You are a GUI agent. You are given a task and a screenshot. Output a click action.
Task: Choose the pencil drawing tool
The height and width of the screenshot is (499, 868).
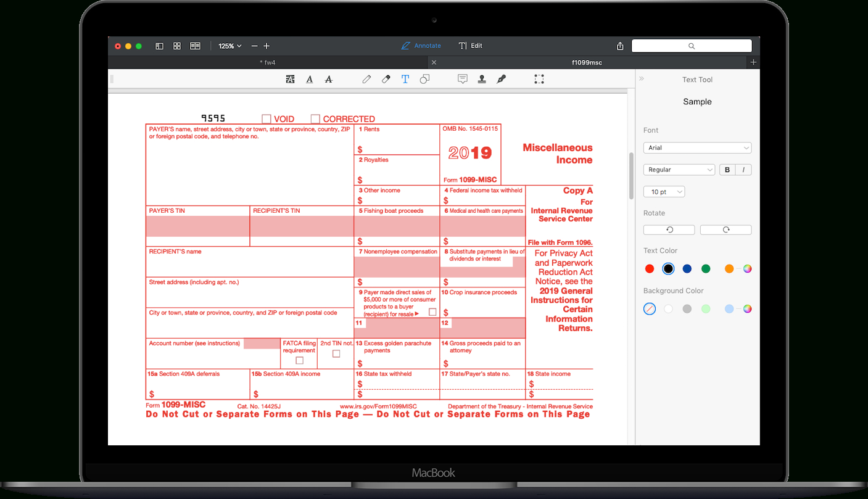pyautogui.click(x=366, y=79)
